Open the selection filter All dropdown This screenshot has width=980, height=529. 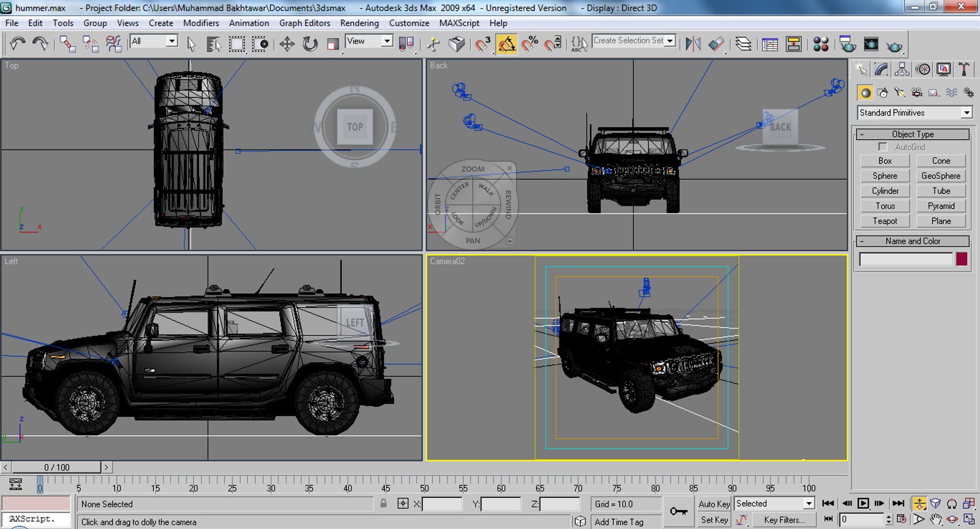pos(154,41)
